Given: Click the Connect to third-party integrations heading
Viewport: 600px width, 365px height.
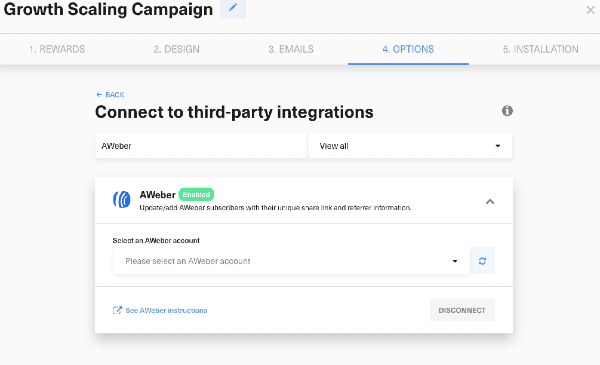Looking at the screenshot, I should 234,112.
